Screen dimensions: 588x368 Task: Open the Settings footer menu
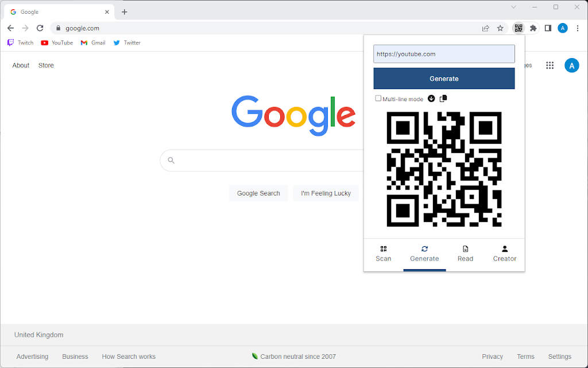559,356
